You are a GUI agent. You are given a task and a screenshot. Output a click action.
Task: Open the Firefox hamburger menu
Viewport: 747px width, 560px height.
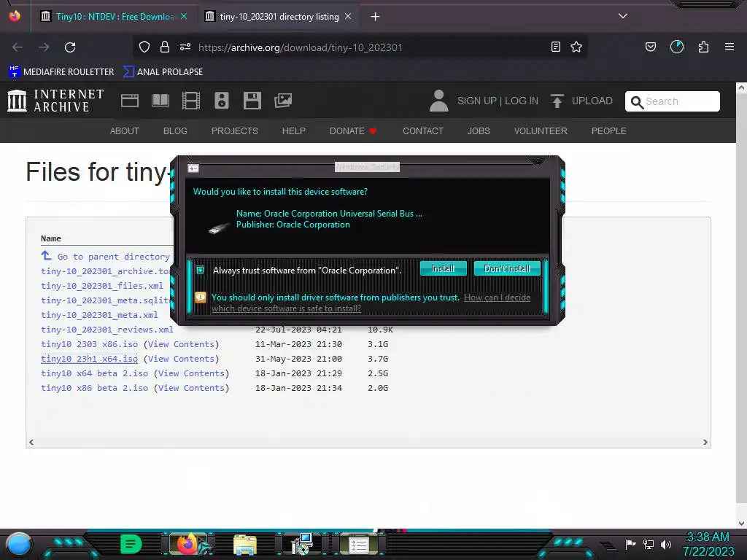coord(729,47)
